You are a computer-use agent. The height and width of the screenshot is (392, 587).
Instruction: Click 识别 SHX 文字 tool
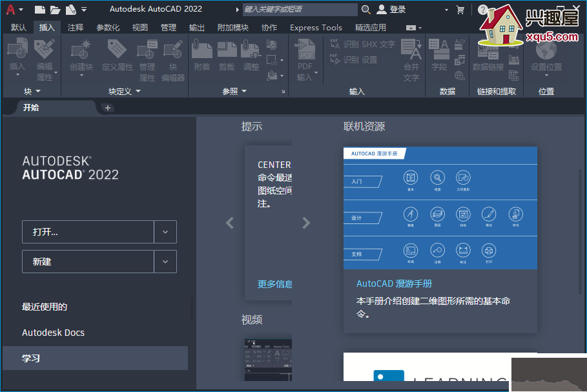pos(362,44)
